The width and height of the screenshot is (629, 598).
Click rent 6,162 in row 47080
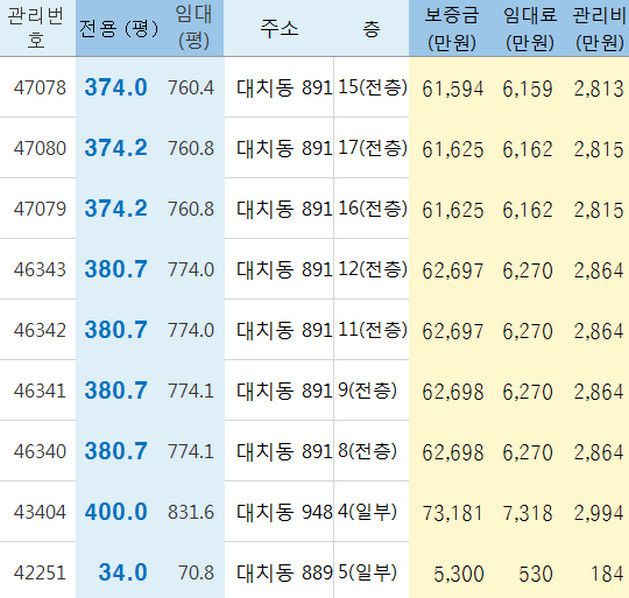(528, 150)
